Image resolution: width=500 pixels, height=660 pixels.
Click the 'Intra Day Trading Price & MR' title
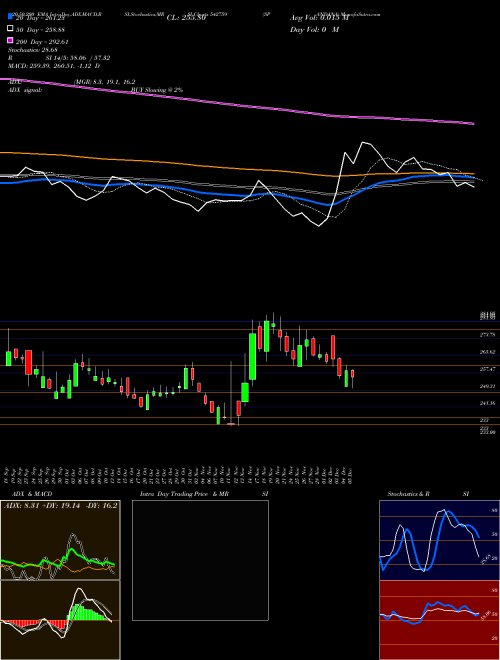pyautogui.click(x=184, y=494)
